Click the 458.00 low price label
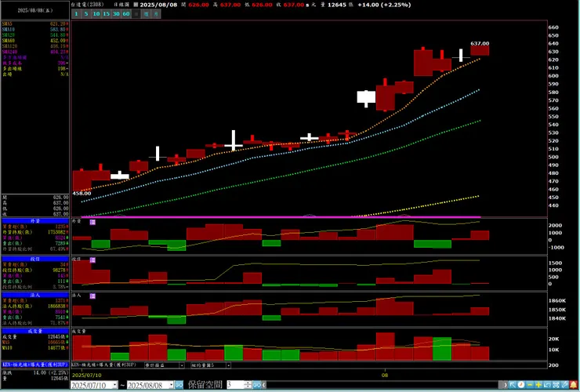The height and width of the screenshot is (392, 580). click(x=82, y=193)
